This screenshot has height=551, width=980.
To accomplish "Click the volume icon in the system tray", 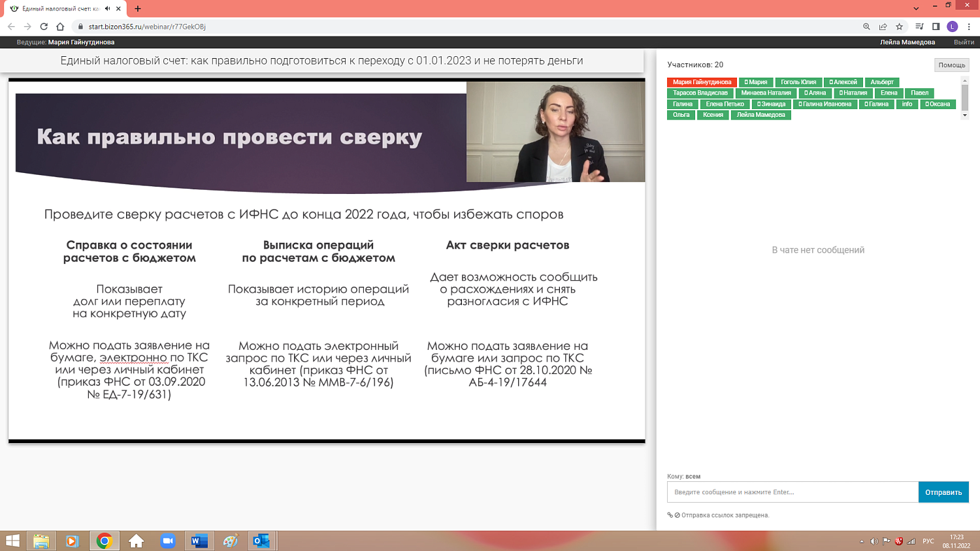I will tap(875, 540).
